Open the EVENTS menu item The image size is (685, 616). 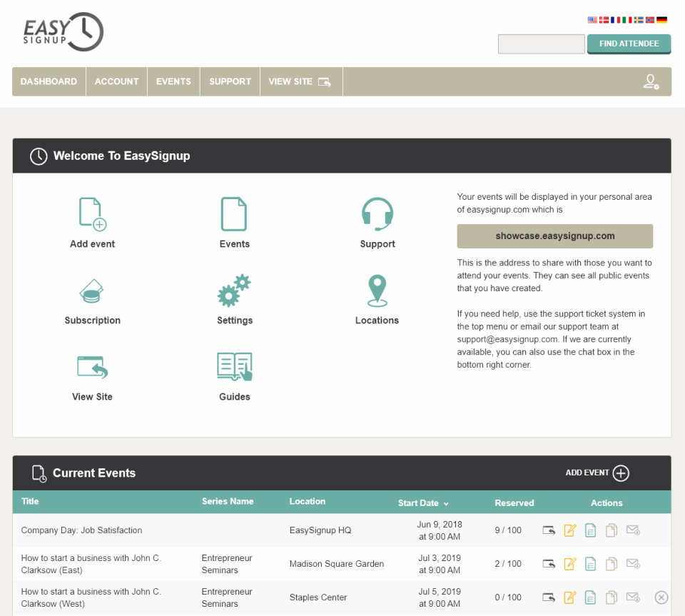tap(173, 81)
